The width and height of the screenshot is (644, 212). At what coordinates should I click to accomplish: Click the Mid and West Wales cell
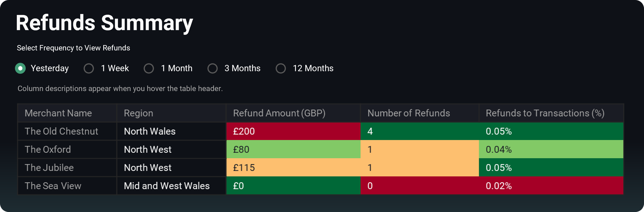[167, 186]
